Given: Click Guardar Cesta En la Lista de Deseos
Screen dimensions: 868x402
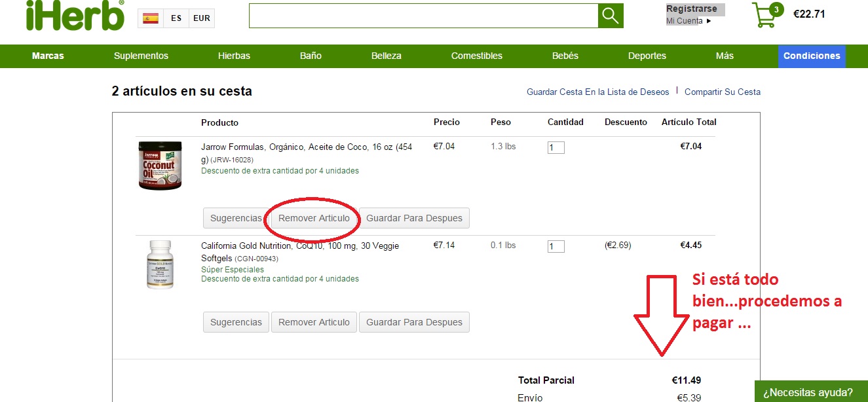Looking at the screenshot, I should (x=598, y=92).
